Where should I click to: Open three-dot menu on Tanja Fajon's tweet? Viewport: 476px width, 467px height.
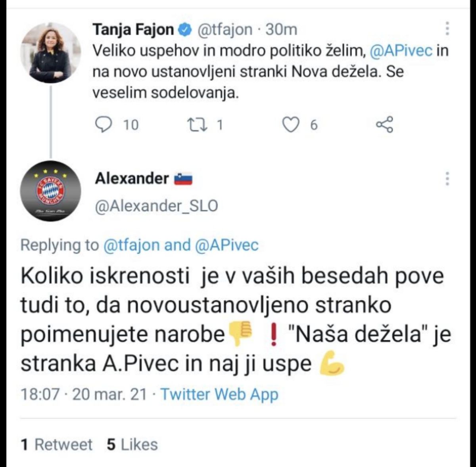(x=447, y=29)
